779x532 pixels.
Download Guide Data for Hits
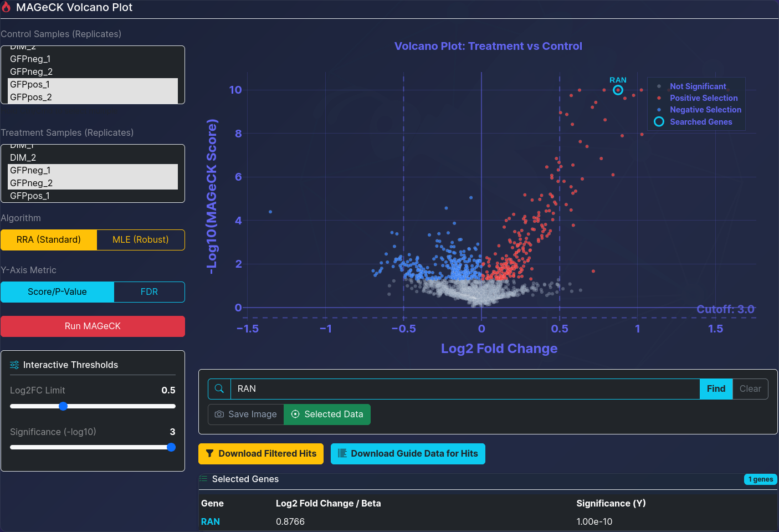(x=408, y=454)
